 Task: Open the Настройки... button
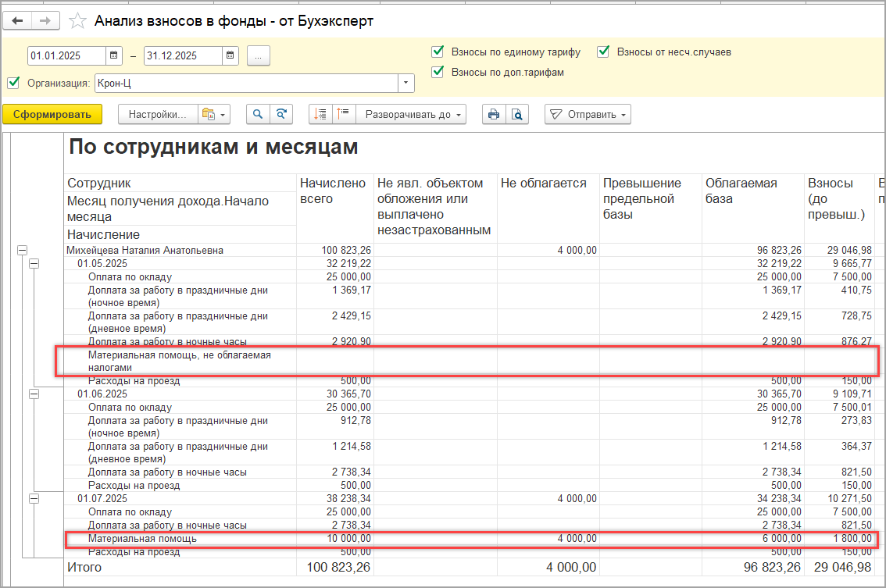click(158, 114)
